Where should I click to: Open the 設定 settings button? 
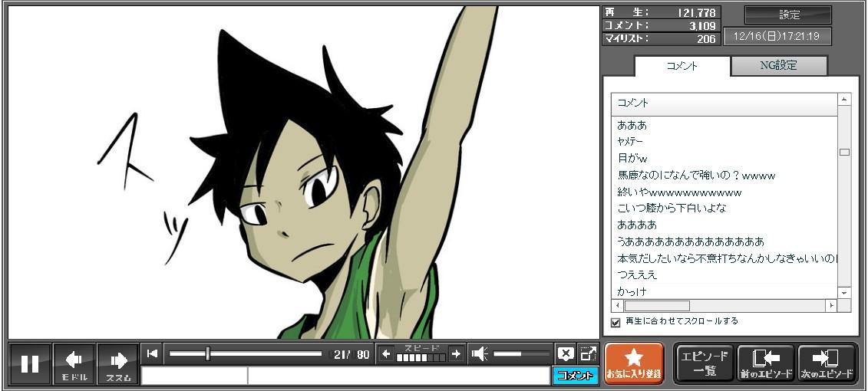788,15
